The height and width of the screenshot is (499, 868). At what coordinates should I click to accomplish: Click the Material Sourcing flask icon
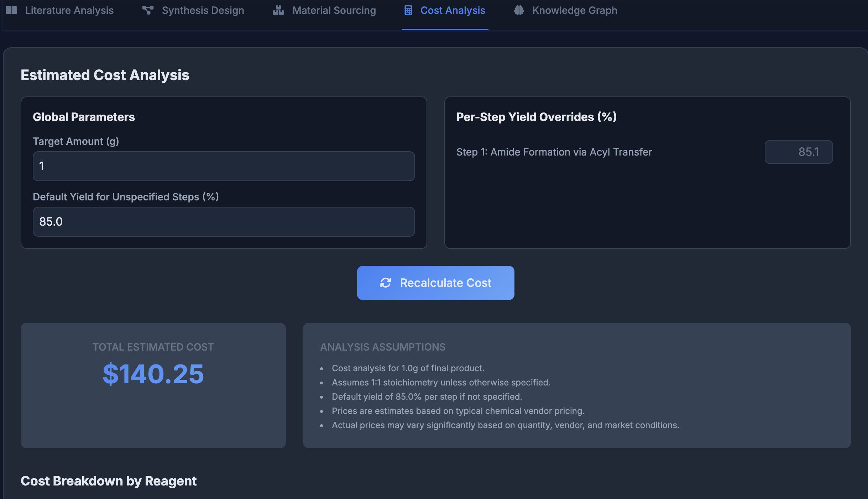coord(278,10)
